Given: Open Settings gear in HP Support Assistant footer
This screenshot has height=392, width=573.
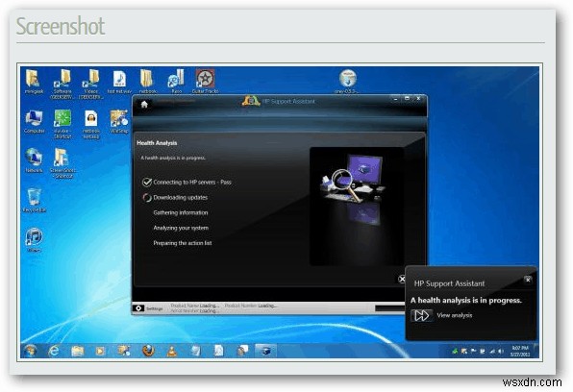Looking at the screenshot, I should [x=138, y=308].
